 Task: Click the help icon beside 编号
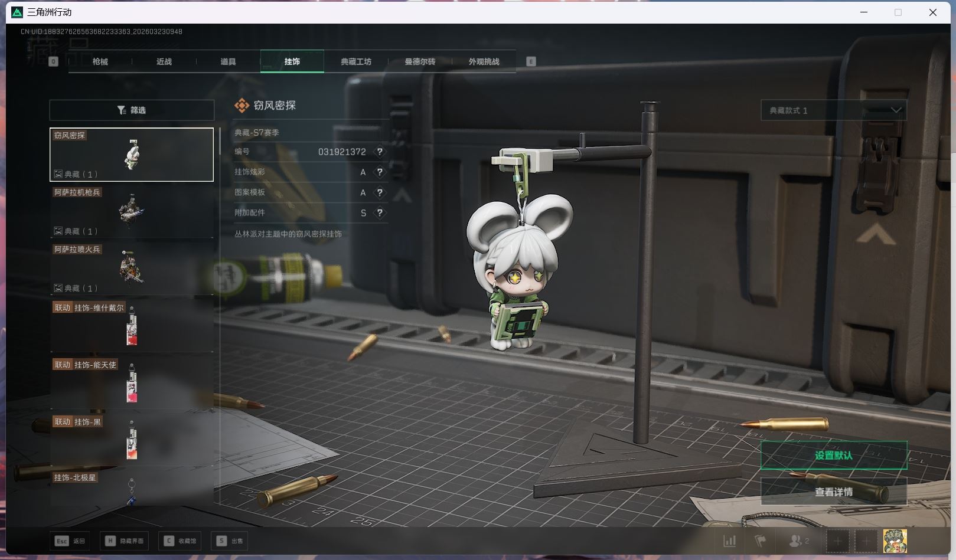(380, 152)
